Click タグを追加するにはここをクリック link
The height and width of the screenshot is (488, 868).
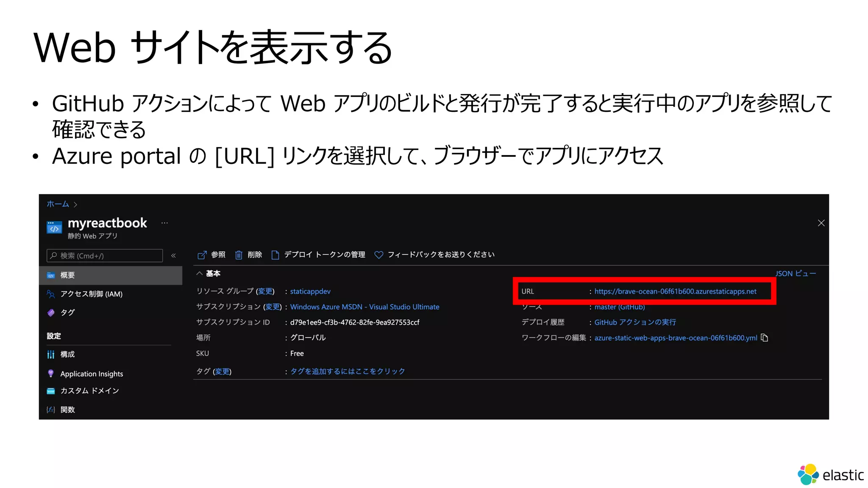click(348, 372)
